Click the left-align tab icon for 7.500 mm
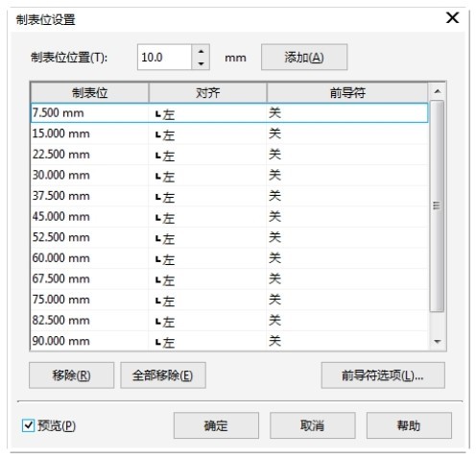The image size is (476, 459). pyautogui.click(x=157, y=114)
